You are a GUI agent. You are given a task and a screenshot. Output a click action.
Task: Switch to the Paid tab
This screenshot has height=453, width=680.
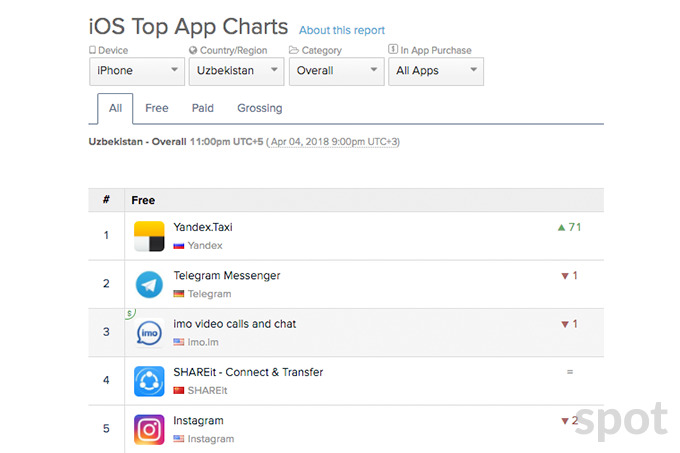203,108
